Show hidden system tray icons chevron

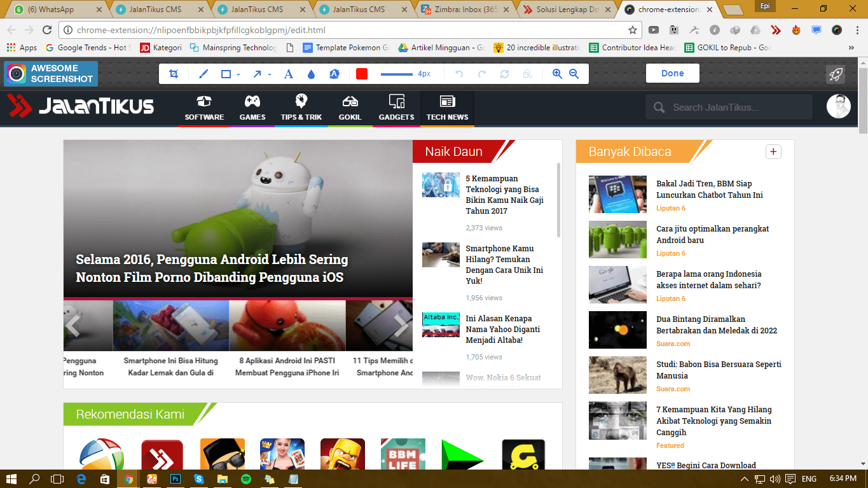click(x=745, y=478)
